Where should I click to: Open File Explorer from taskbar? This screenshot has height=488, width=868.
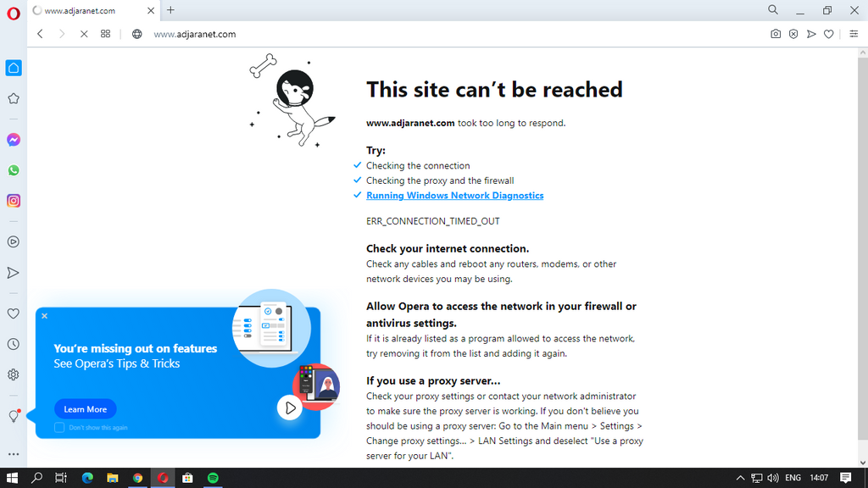tap(113, 478)
